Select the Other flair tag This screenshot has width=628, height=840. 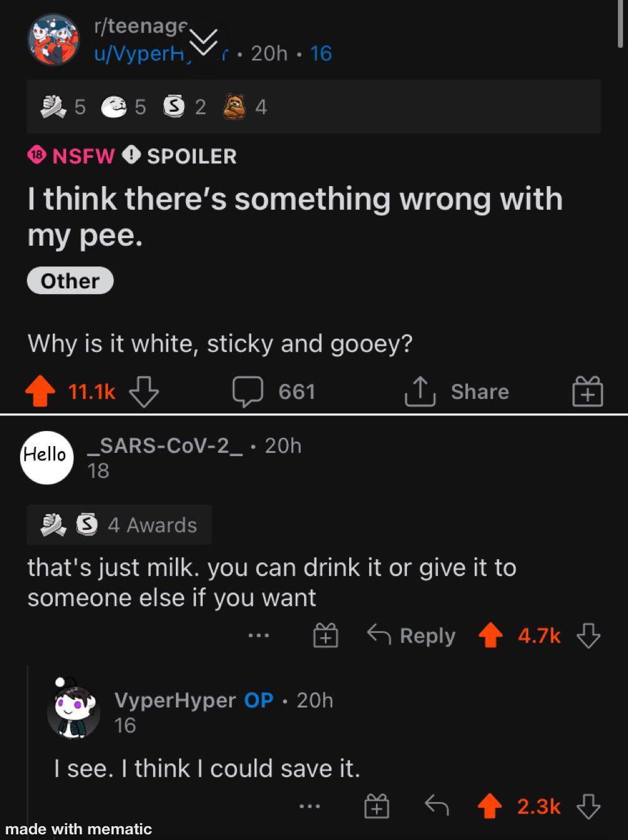pyautogui.click(x=70, y=281)
